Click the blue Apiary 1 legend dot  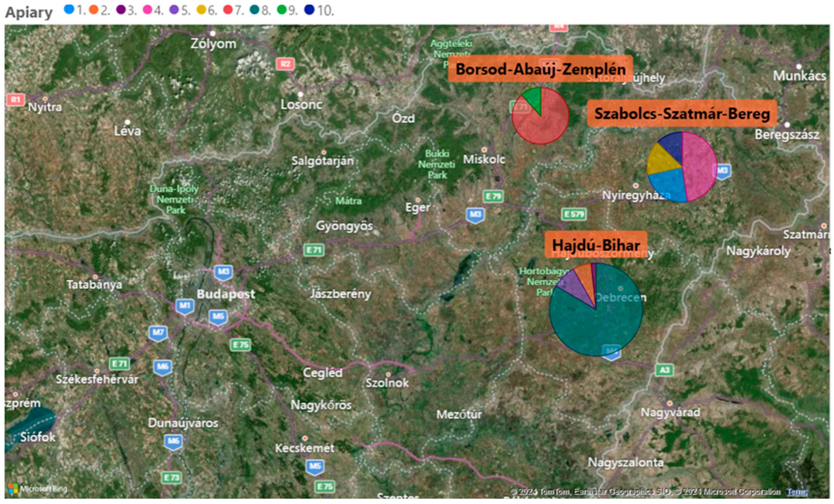point(69,9)
